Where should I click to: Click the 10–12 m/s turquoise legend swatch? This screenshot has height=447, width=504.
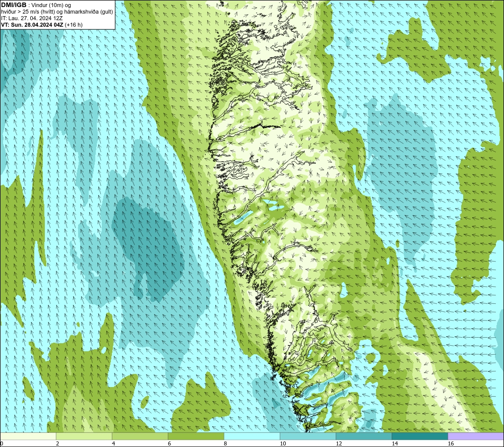pos(307,436)
